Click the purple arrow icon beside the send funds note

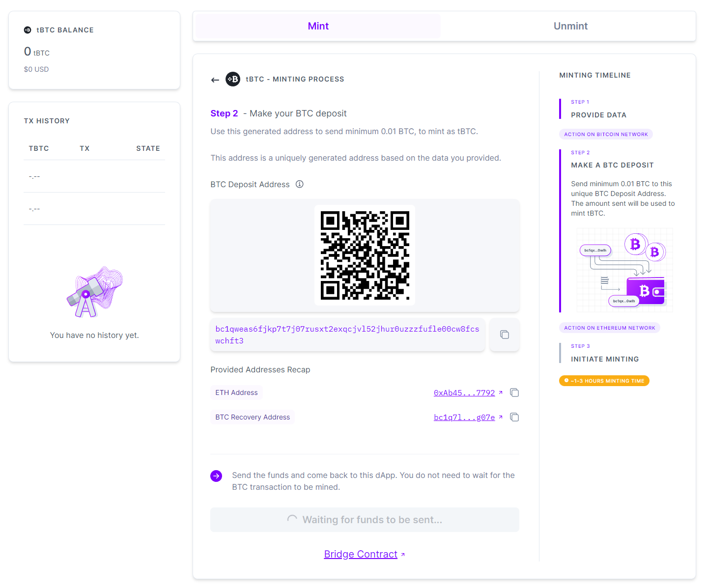(216, 476)
